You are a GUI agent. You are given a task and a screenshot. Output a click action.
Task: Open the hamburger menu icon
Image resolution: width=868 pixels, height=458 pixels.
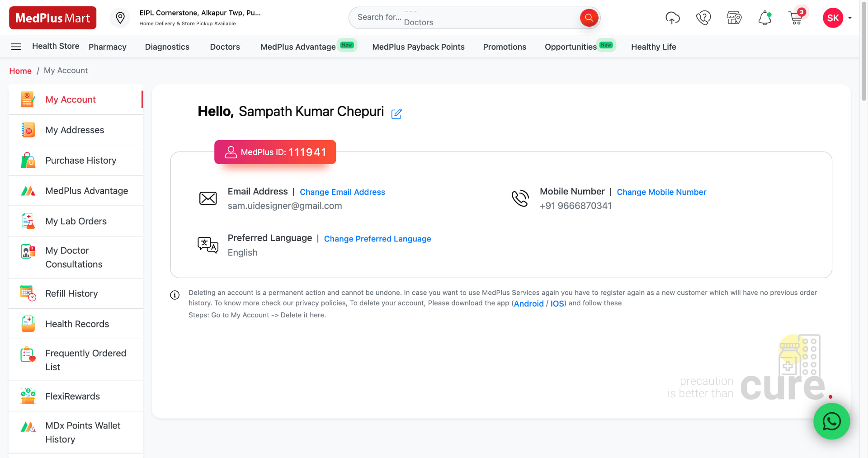pyautogui.click(x=16, y=47)
